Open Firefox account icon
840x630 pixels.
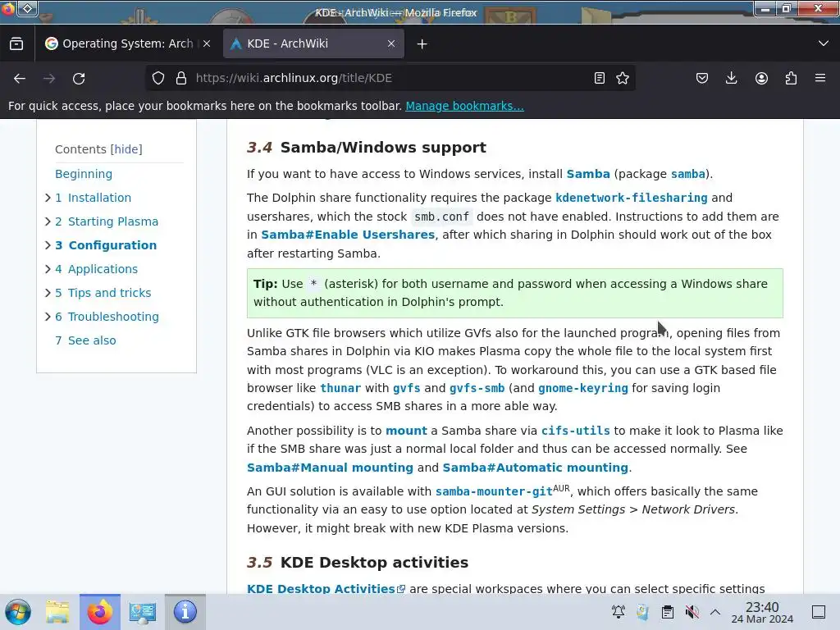[761, 78]
